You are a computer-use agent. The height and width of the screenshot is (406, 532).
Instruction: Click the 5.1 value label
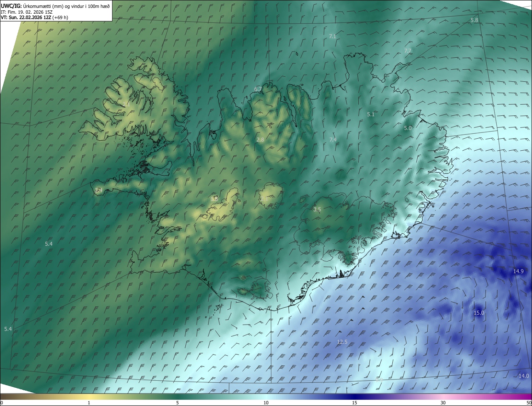click(x=371, y=114)
